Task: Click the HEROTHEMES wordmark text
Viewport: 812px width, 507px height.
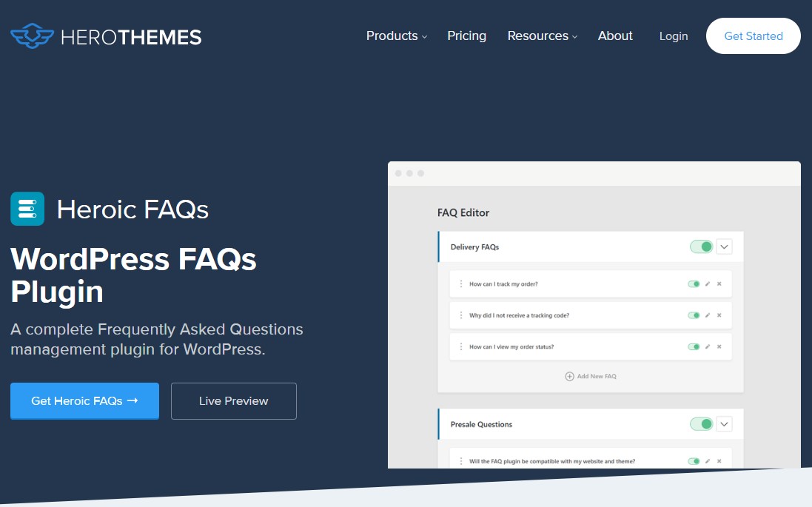Action: [x=131, y=37]
